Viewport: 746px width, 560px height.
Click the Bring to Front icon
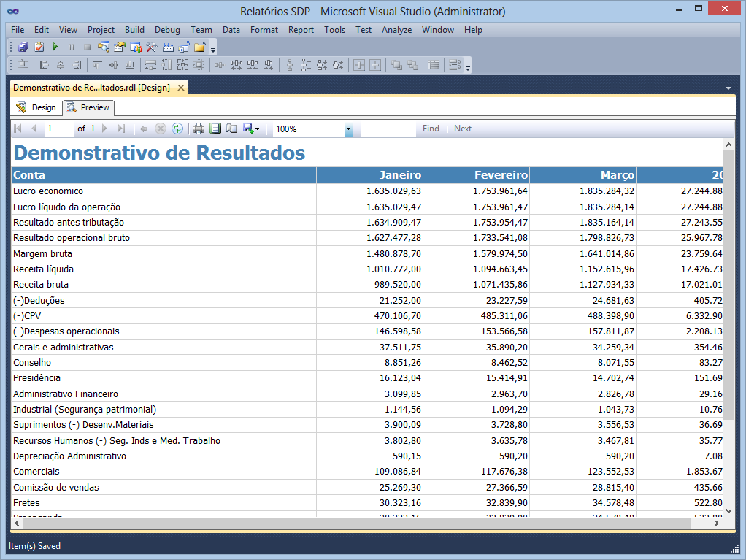(396, 65)
